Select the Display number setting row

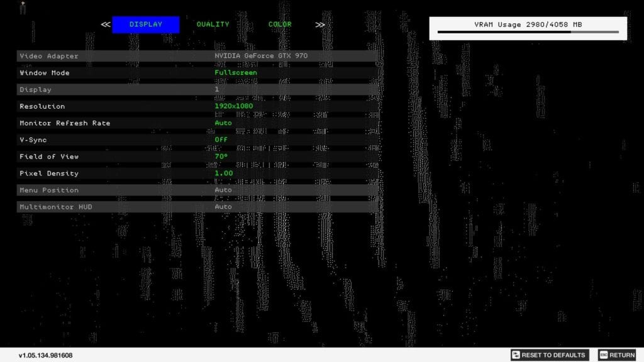[x=197, y=89]
